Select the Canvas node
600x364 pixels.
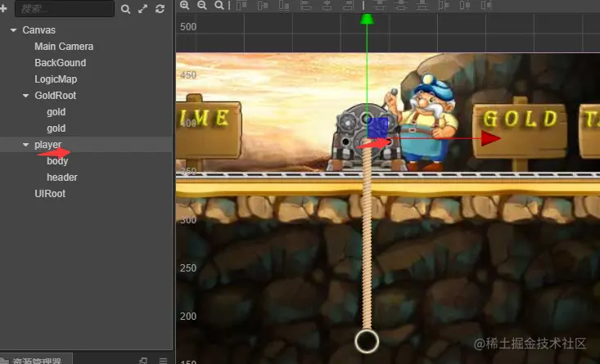(x=38, y=29)
